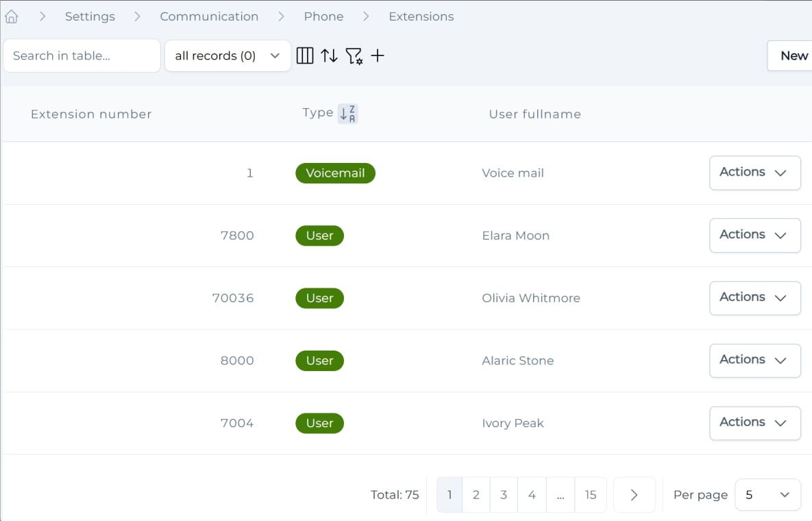Open Actions menu for Elara Moon
The height and width of the screenshot is (521, 812).
pyautogui.click(x=754, y=236)
